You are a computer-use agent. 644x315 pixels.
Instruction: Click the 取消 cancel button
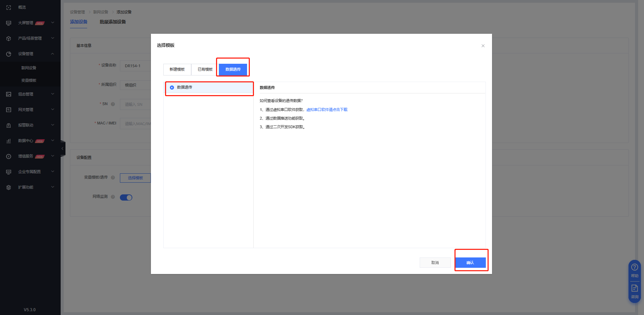pyautogui.click(x=435, y=263)
